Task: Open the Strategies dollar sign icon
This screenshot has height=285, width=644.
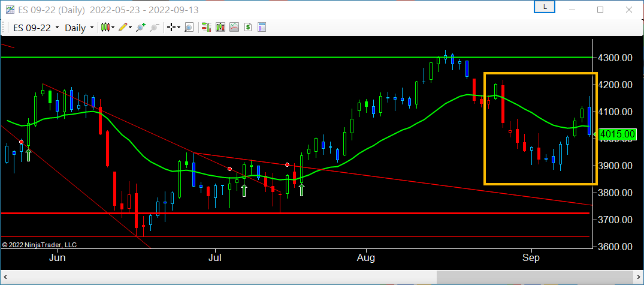Action: [x=247, y=28]
